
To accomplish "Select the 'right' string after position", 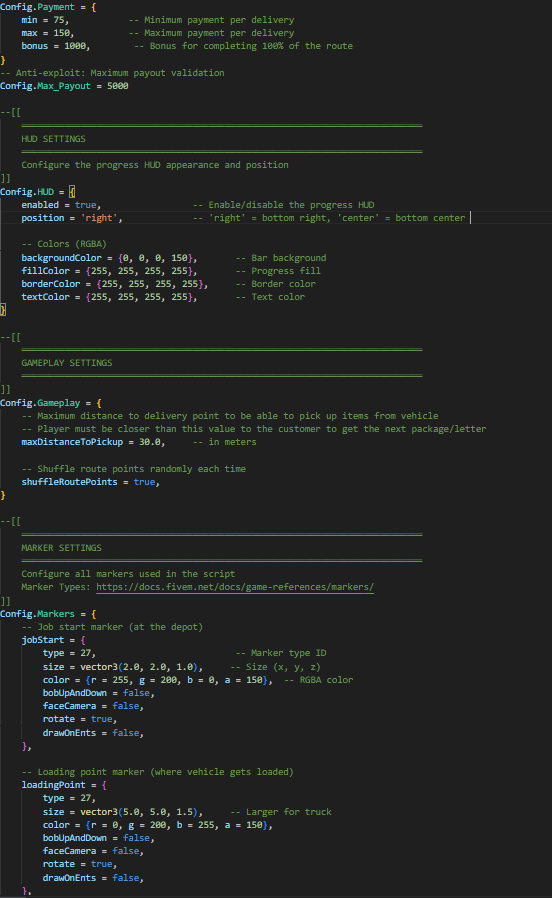I will pos(99,218).
